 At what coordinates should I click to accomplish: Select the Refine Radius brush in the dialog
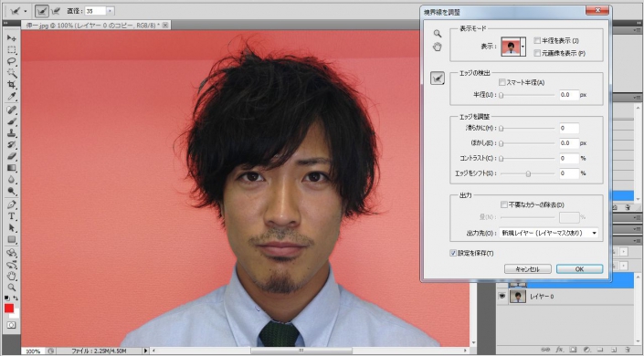click(438, 78)
